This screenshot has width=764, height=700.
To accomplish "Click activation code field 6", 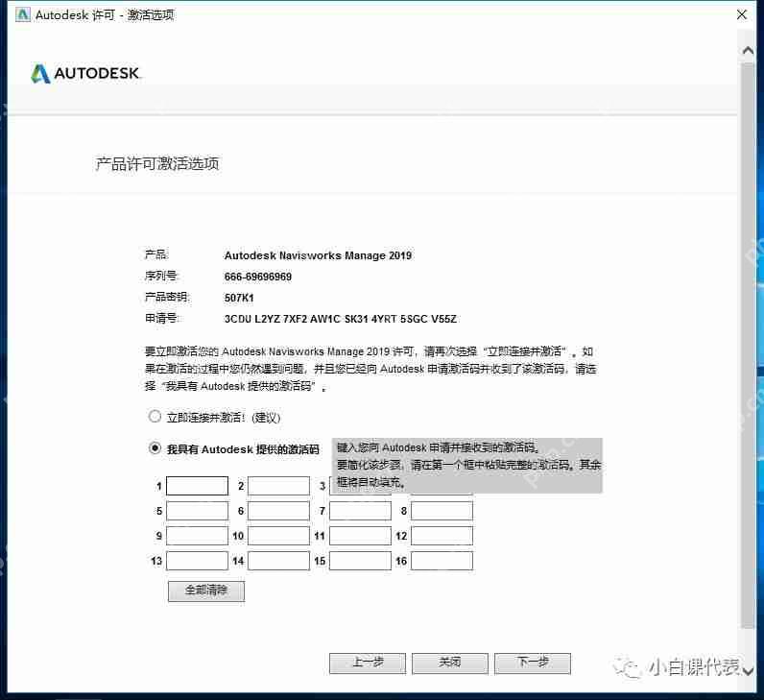I will tap(278, 511).
